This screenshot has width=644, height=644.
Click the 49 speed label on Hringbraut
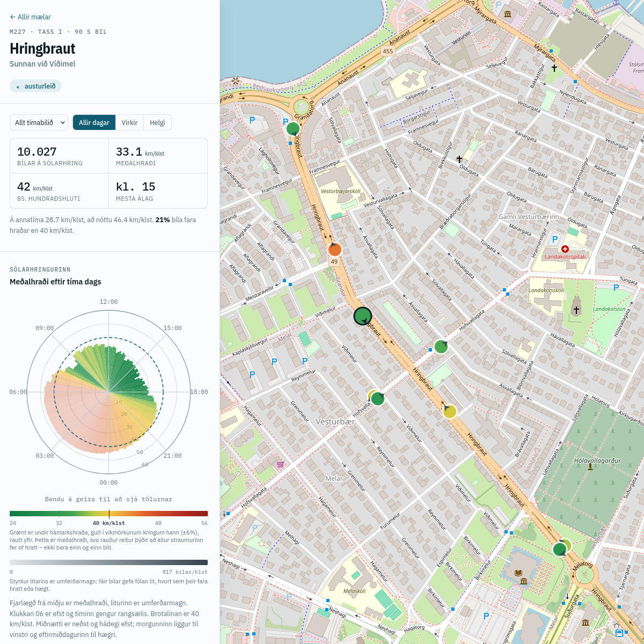(334, 262)
